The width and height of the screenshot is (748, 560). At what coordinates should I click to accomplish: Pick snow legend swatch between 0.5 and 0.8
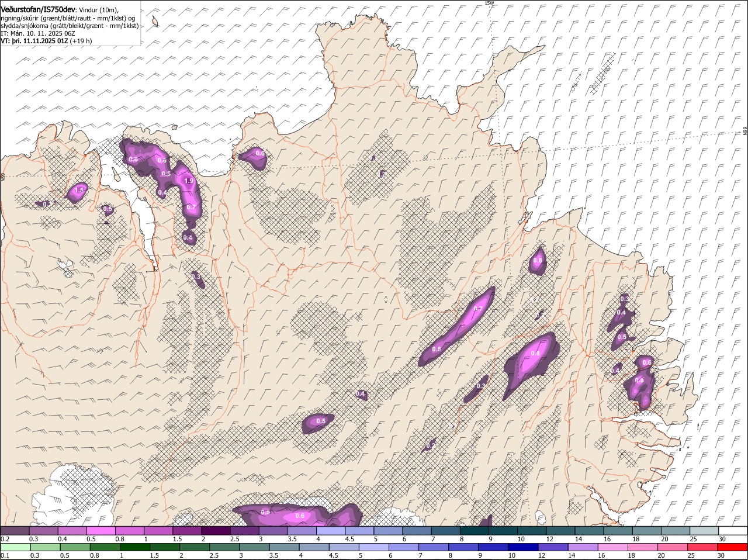coord(101,531)
